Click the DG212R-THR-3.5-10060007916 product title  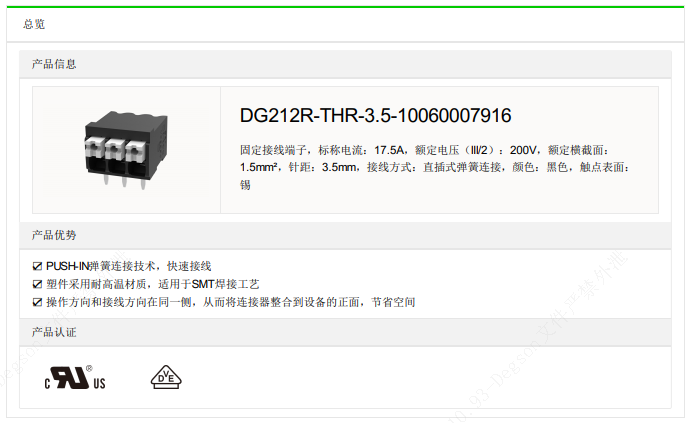coord(375,115)
